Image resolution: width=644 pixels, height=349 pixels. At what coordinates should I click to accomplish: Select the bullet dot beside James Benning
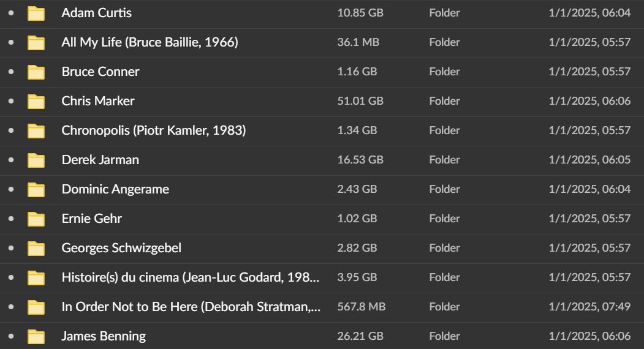[10, 336]
